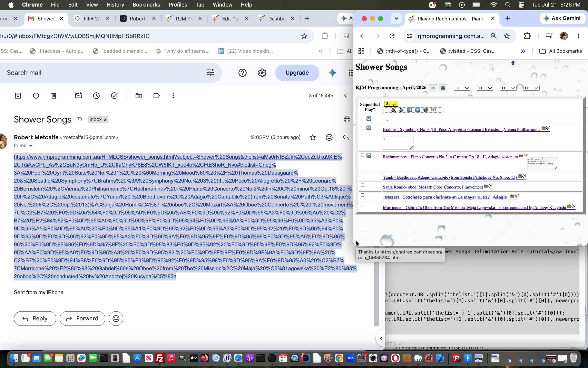
Task: Open Gmail search filter options
Action: coord(210,73)
